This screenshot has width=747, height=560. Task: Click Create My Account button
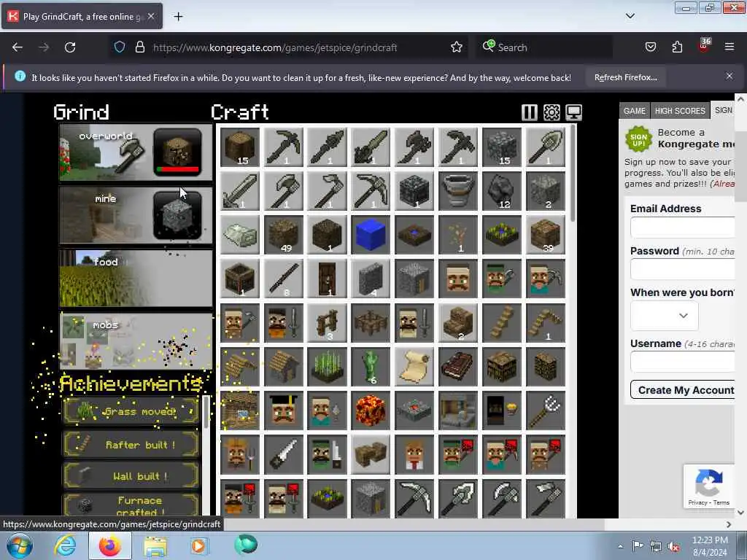682,390
